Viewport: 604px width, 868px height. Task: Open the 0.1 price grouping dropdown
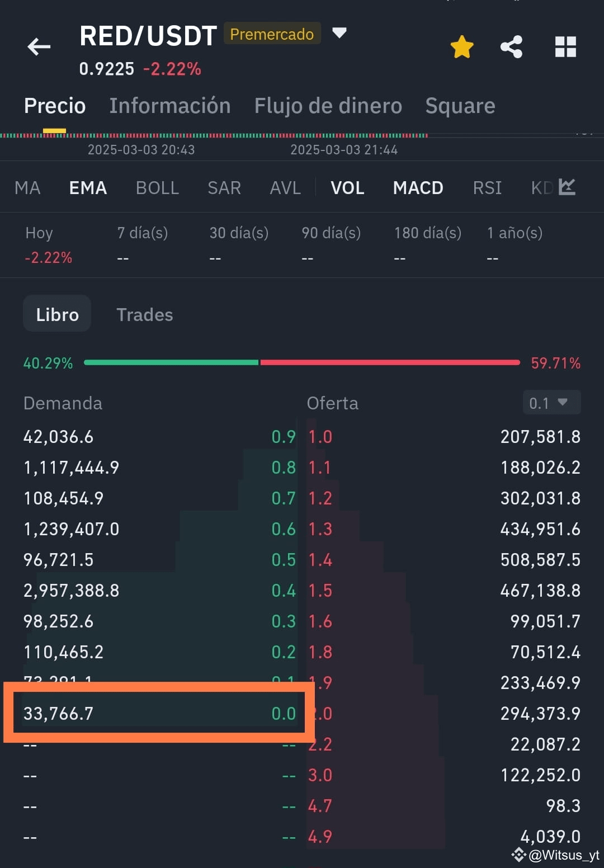pyautogui.click(x=551, y=403)
